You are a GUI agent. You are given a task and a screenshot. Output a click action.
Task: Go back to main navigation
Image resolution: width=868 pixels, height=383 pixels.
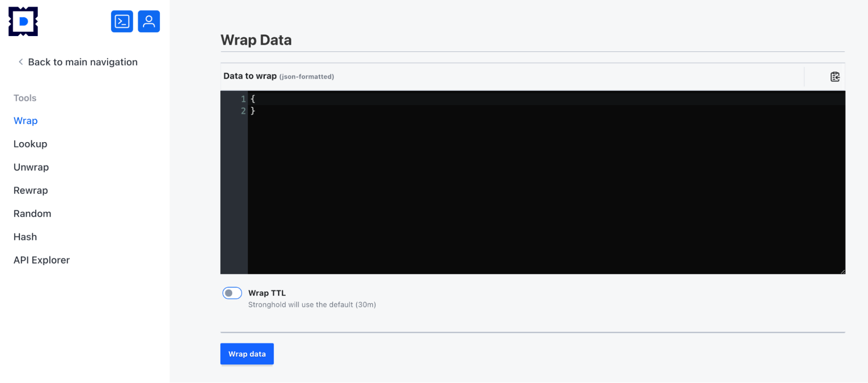pyautogui.click(x=83, y=62)
